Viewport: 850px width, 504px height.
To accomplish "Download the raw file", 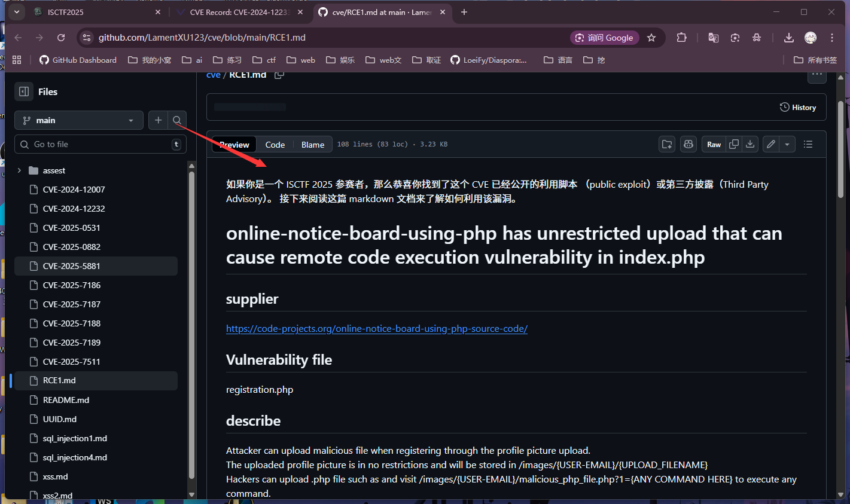I will point(750,144).
